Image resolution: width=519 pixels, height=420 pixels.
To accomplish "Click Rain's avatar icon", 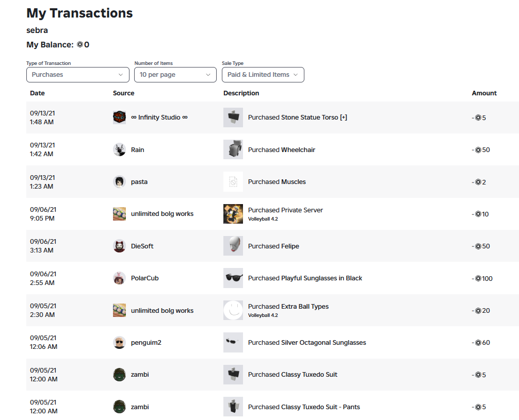I will click(x=119, y=149).
